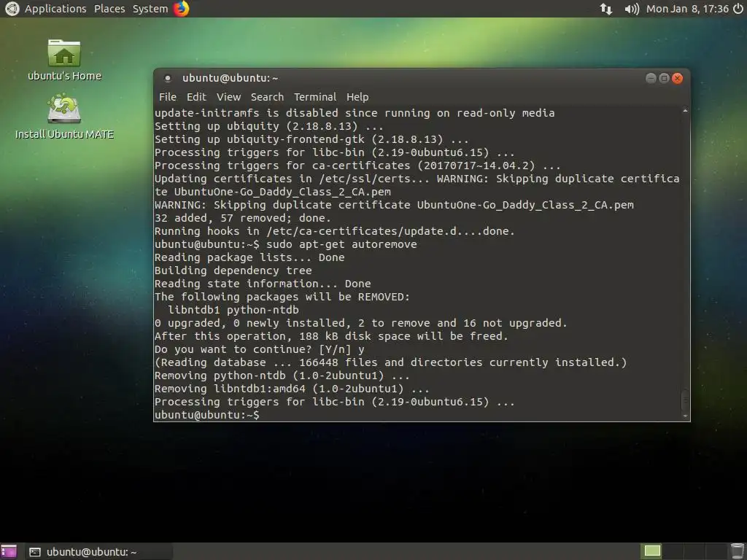Screen dimensions: 747x560
Task: Click 'After this operation, 188 kB' line
Action: coord(331,336)
